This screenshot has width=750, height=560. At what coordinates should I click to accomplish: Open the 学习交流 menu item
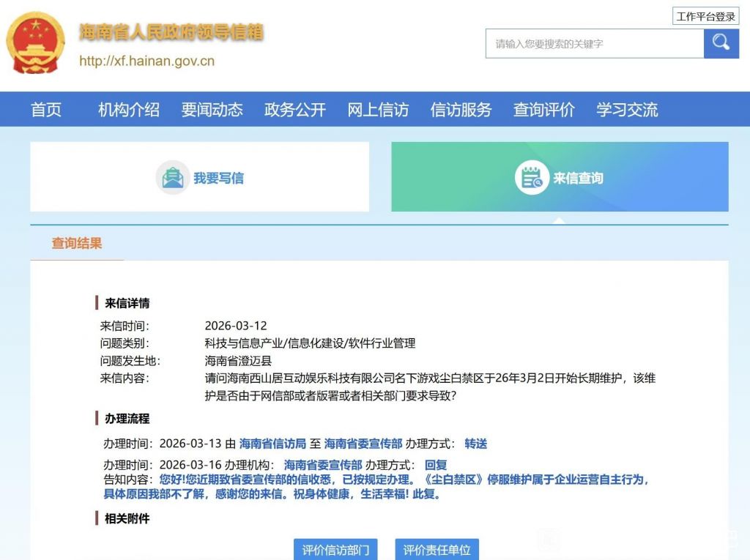click(x=627, y=110)
